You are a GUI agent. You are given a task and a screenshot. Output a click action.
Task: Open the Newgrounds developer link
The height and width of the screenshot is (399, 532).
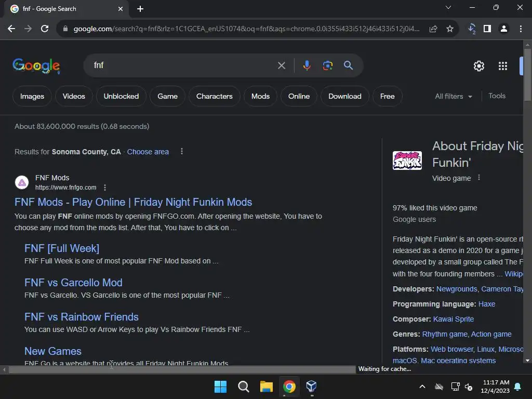tap(457, 289)
